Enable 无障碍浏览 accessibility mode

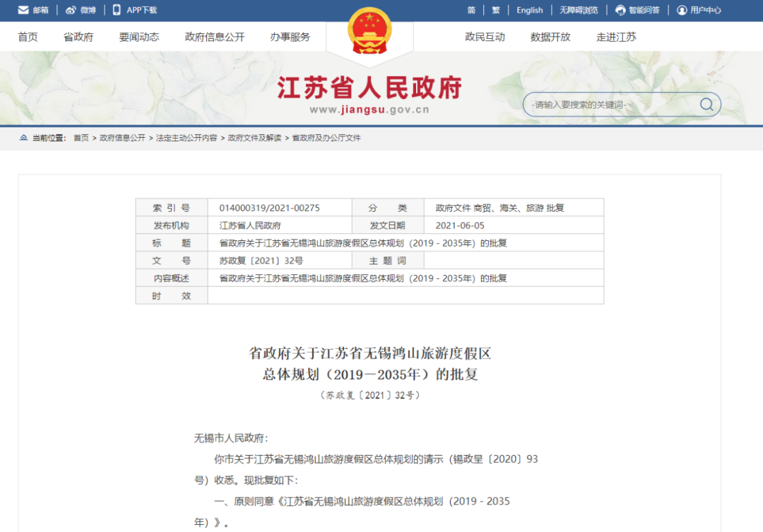pos(579,10)
